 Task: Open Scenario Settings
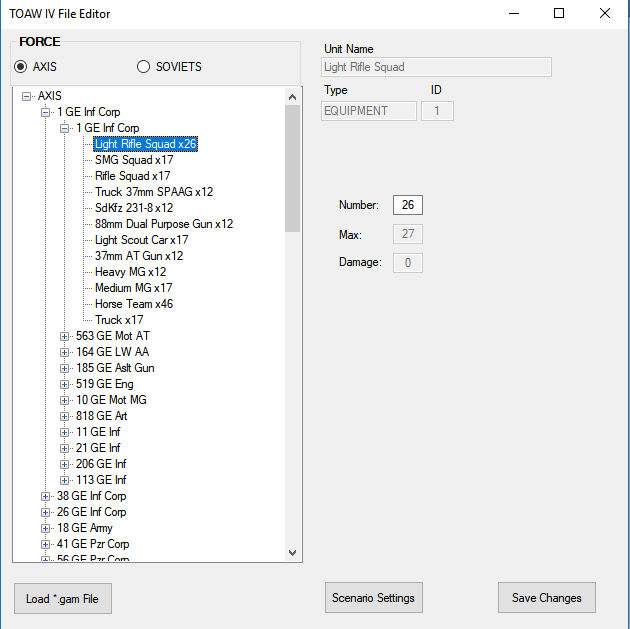[x=374, y=598]
